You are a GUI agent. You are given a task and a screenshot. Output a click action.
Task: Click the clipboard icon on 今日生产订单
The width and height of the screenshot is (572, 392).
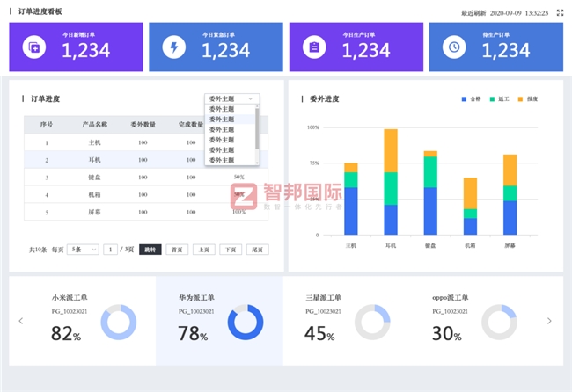[x=314, y=47]
